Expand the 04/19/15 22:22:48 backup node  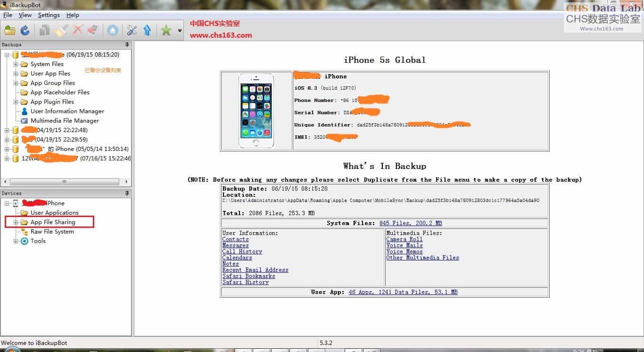7,130
